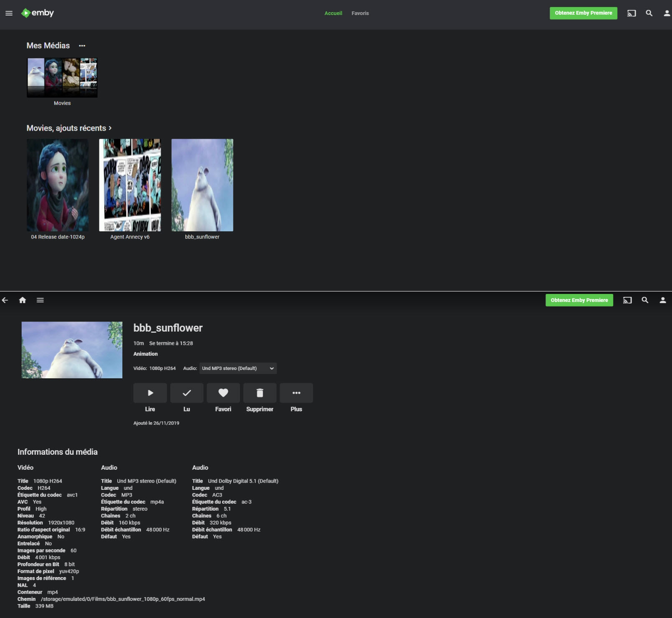Click the Animation genre link
The image size is (672, 618).
tap(146, 354)
